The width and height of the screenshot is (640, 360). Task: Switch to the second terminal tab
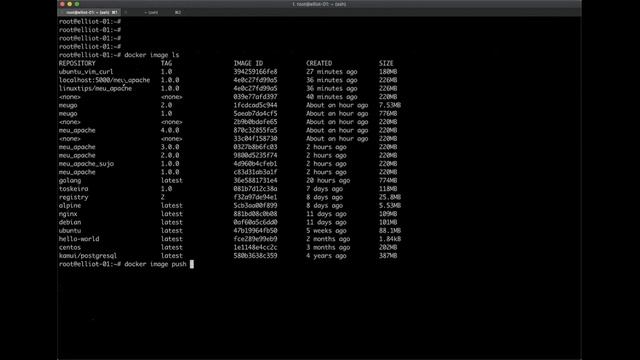coord(151,12)
